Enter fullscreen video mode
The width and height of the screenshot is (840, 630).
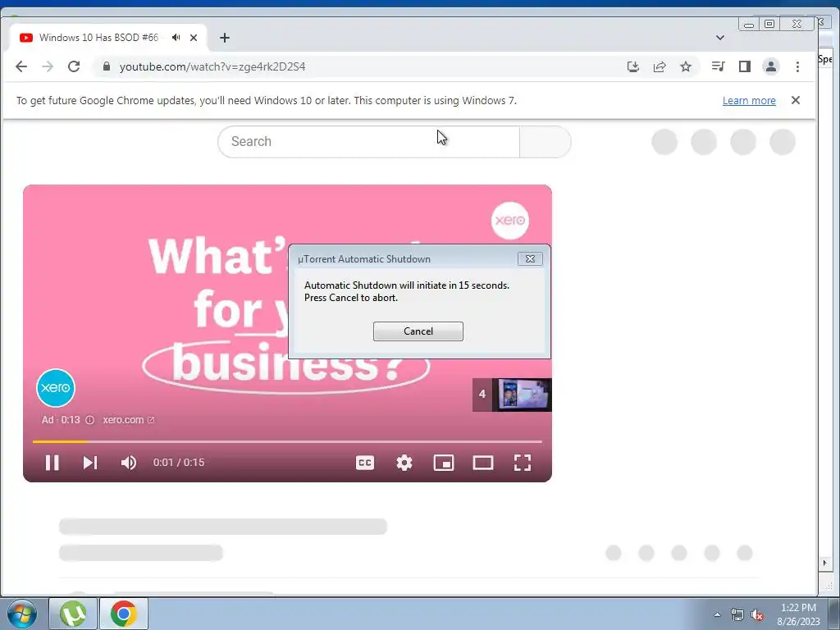[x=523, y=463]
